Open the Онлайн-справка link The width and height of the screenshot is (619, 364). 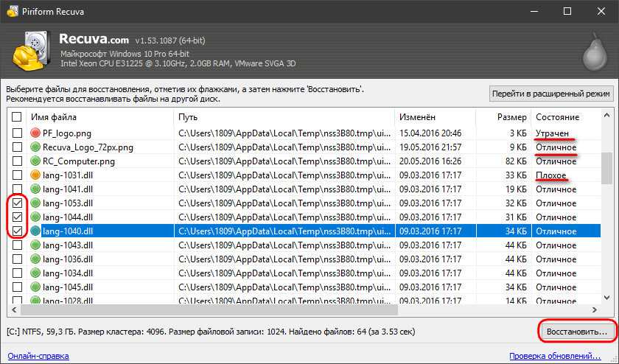click(38, 356)
